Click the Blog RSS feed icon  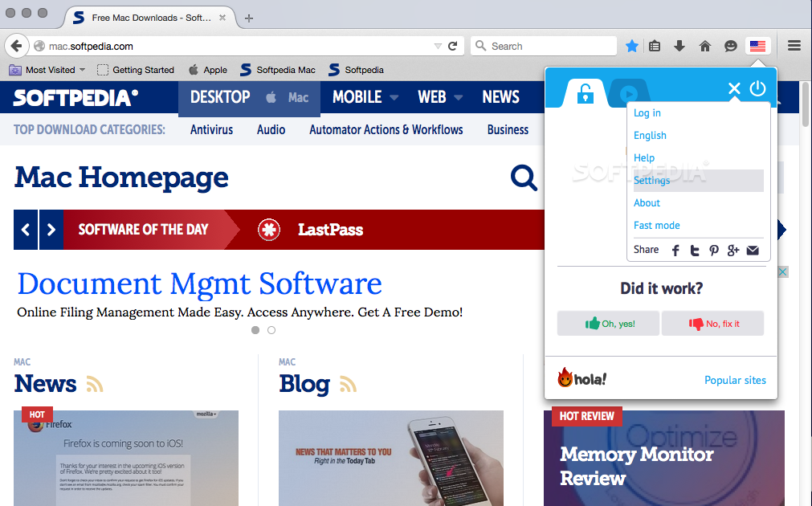[348, 384]
